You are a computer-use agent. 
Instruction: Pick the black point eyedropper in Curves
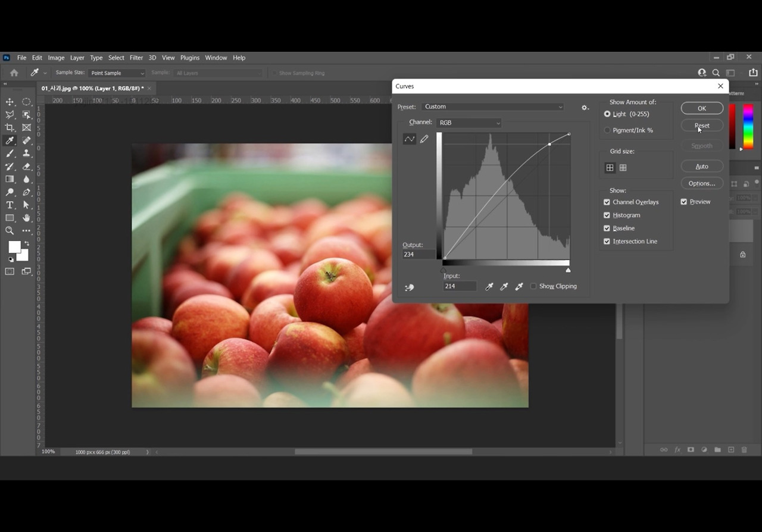(489, 286)
